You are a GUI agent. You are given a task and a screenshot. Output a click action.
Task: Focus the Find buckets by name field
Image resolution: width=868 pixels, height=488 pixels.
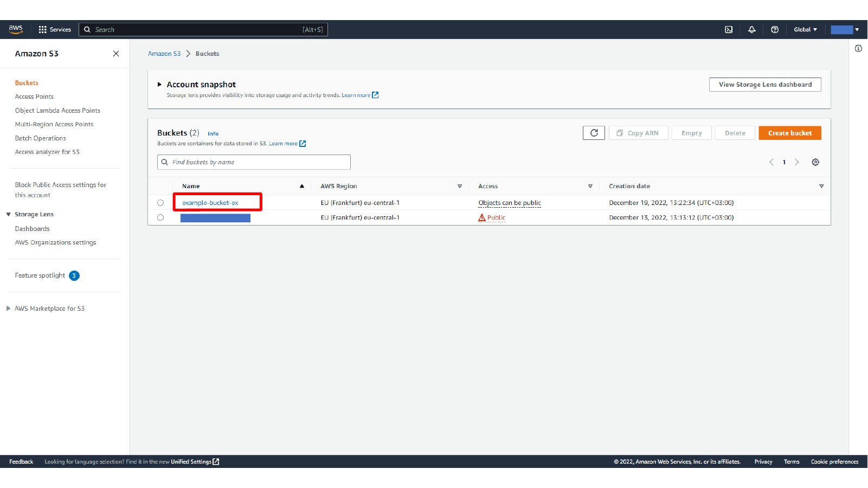click(254, 162)
